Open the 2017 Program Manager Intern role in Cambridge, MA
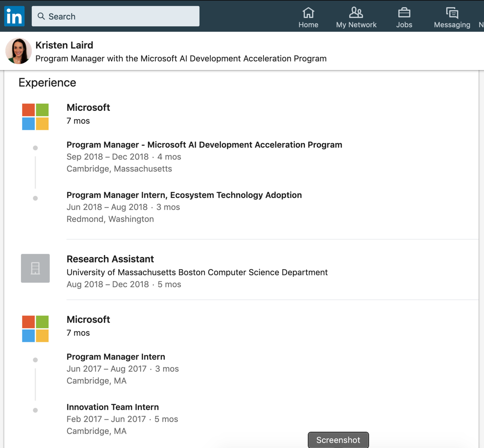This screenshot has width=484, height=448. point(116,357)
